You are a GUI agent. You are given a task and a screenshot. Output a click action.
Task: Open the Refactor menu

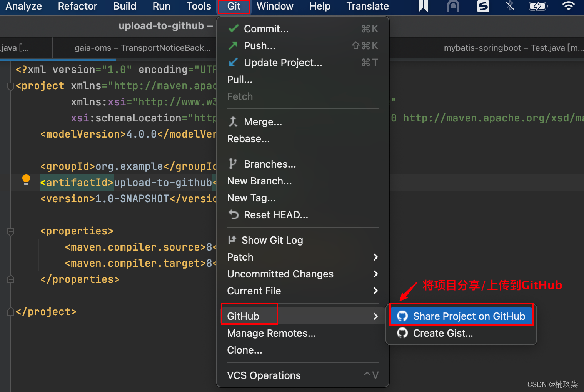77,6
